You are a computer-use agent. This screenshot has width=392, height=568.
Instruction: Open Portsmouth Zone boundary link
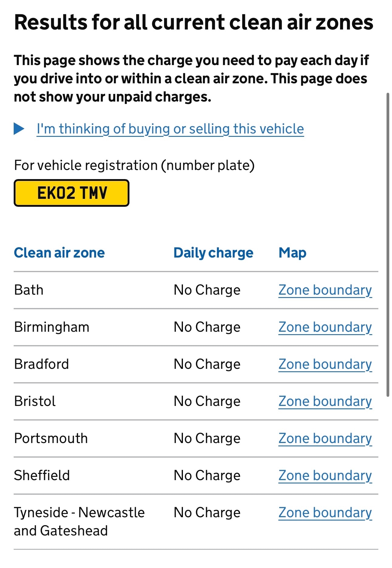click(x=325, y=438)
